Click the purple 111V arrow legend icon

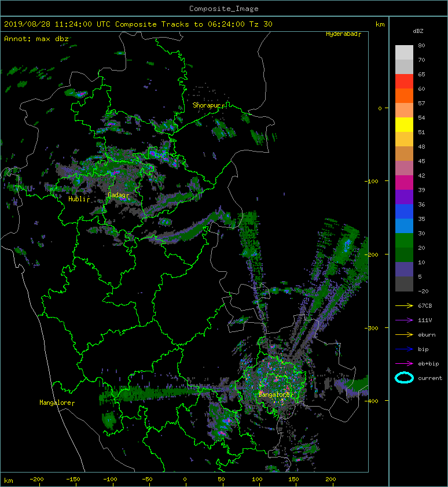point(404,320)
